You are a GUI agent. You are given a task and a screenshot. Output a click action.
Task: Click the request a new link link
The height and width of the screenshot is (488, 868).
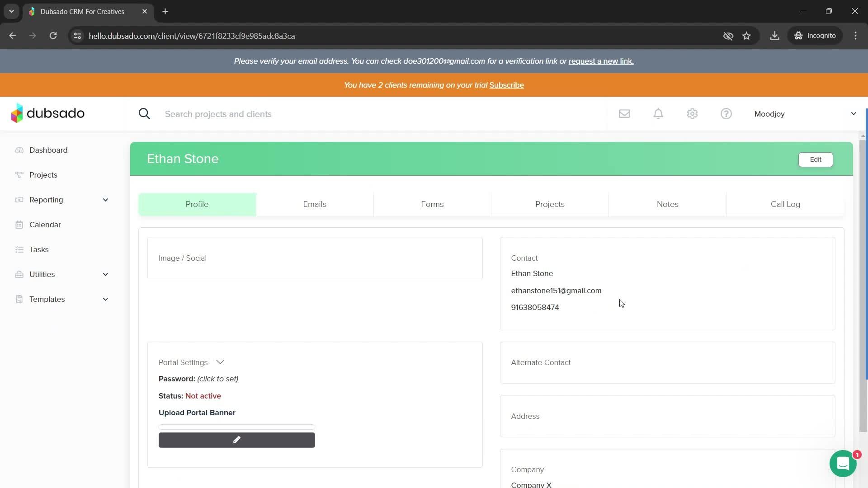(601, 61)
